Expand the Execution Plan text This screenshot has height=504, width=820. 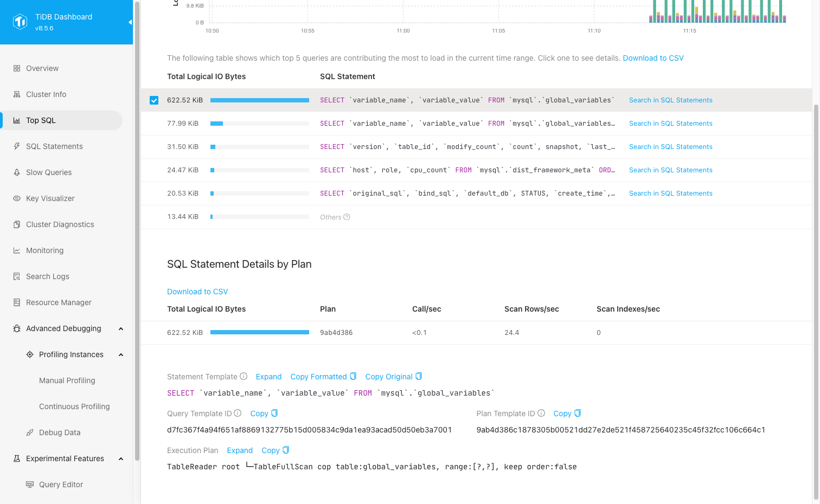240,450
